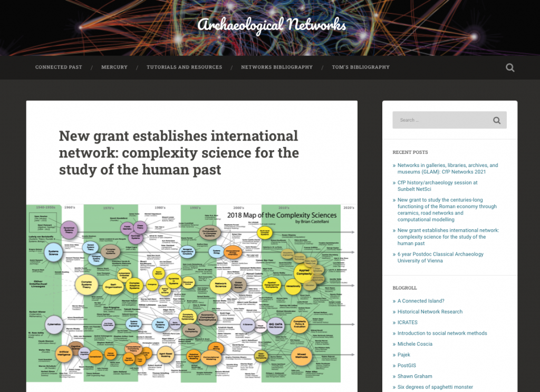The image size is (540, 392).
Task: Open the PostGIS blogroll link
Action: click(x=407, y=366)
